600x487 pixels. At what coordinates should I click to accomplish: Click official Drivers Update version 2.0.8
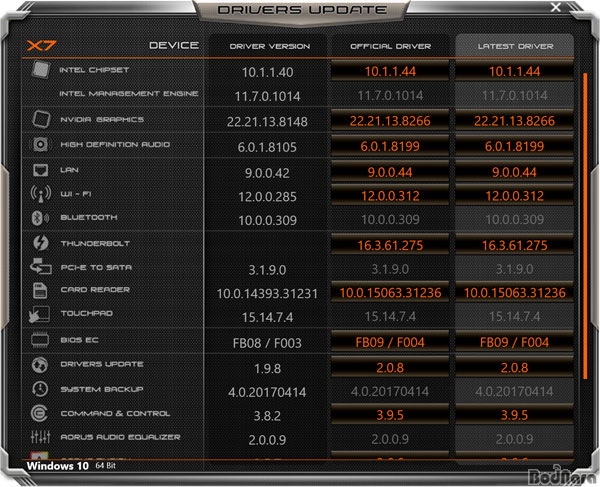point(390,368)
